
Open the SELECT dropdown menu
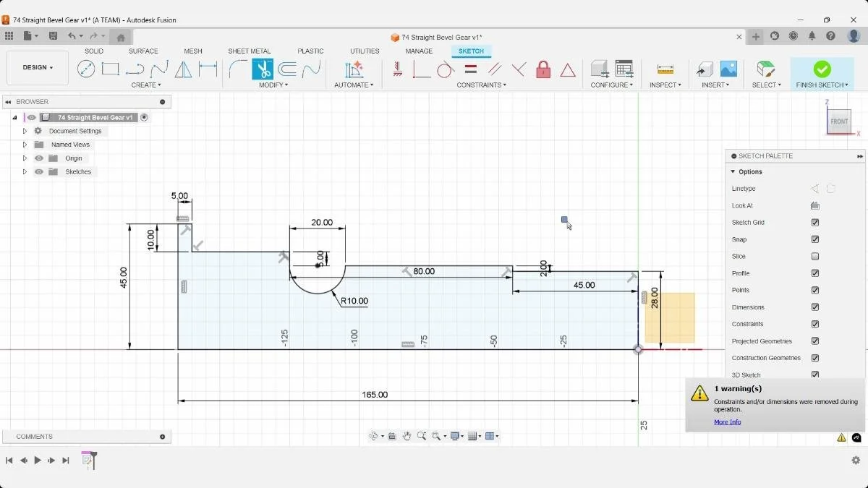pyautogui.click(x=767, y=85)
